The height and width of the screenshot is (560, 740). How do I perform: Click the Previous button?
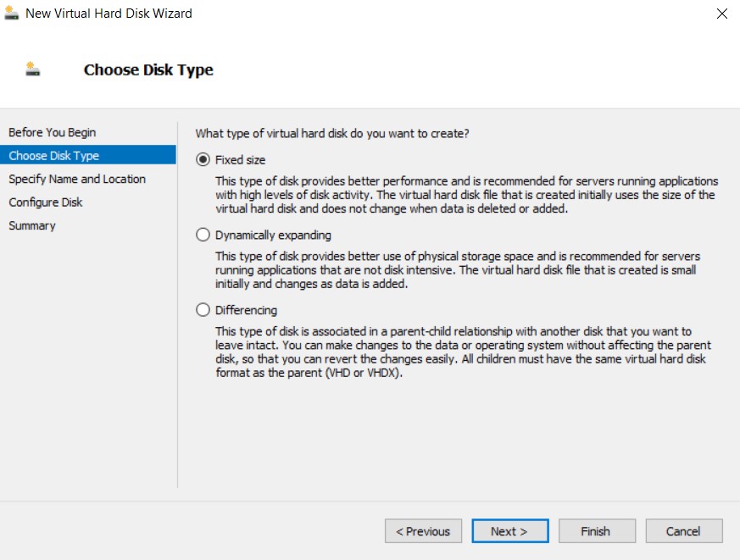423,531
